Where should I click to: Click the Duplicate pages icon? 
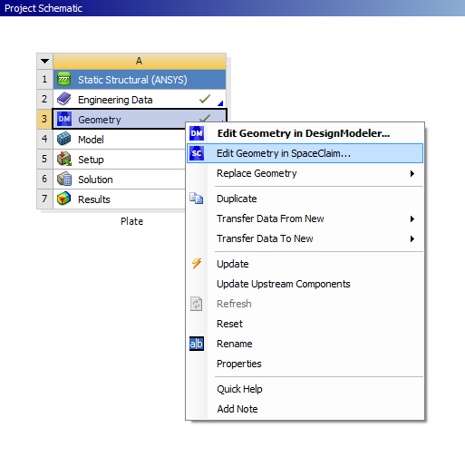[x=197, y=199]
